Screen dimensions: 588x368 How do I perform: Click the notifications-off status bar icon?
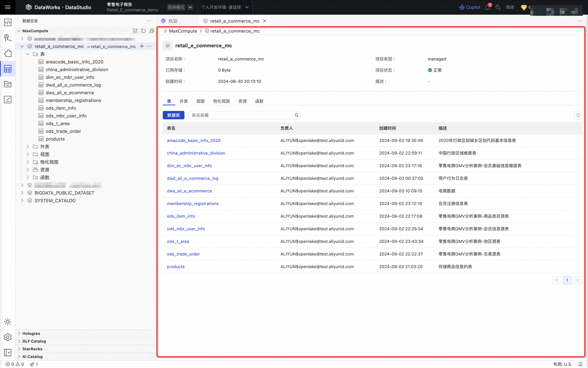[x=580, y=364]
